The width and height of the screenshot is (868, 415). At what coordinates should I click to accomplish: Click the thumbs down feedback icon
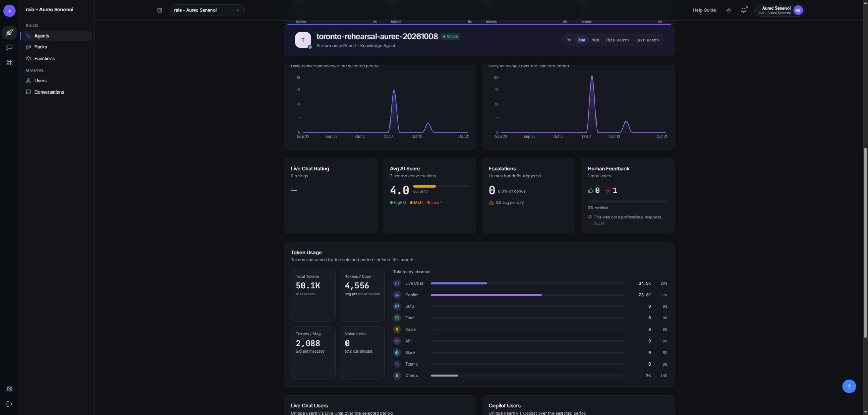click(608, 190)
